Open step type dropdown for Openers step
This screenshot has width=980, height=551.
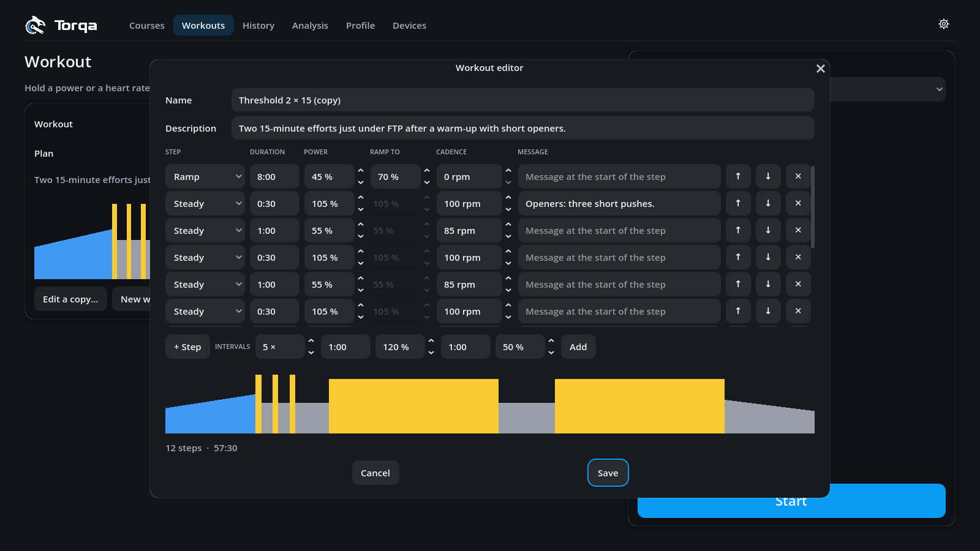[205, 203]
